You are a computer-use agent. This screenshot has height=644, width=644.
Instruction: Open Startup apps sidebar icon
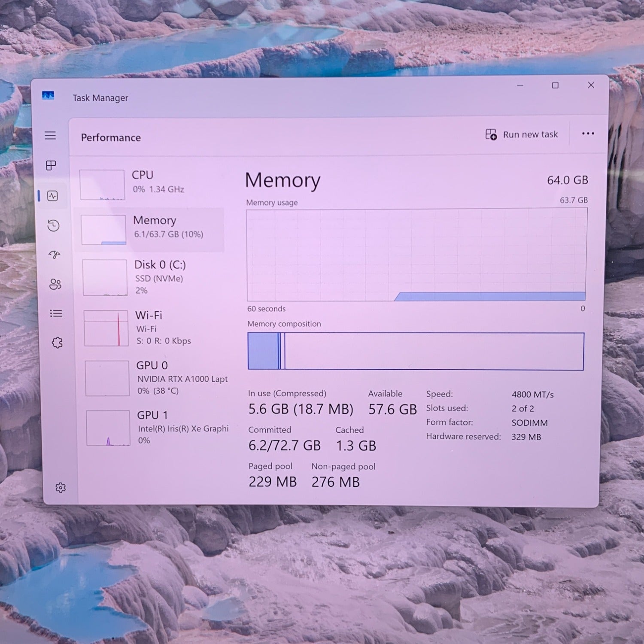point(55,255)
